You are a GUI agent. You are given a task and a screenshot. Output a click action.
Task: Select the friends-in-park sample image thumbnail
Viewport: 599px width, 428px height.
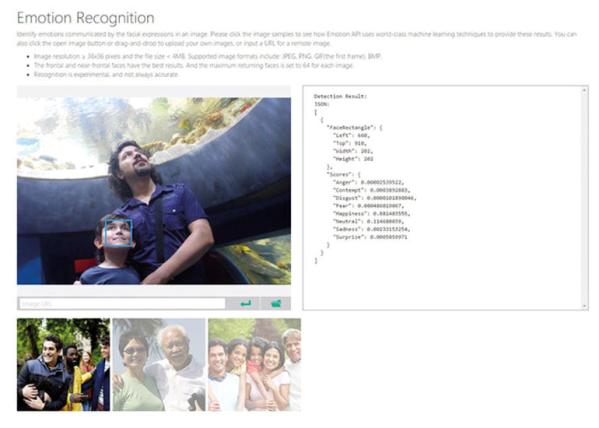63,365
